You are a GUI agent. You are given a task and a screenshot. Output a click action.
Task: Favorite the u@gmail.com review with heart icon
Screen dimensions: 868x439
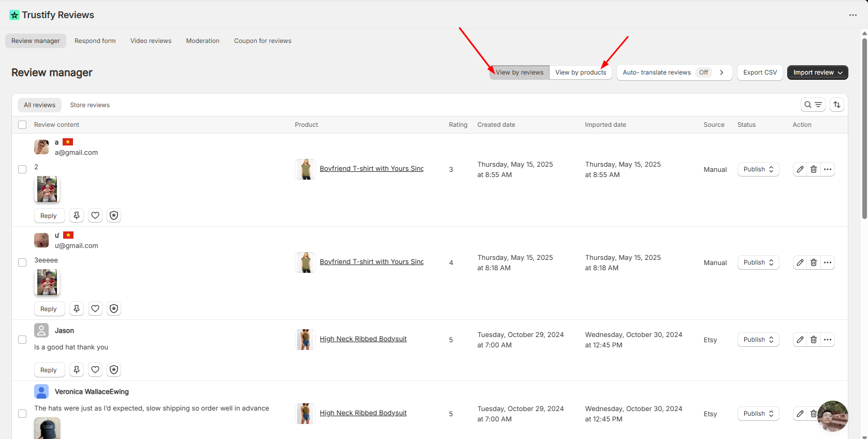click(95, 309)
